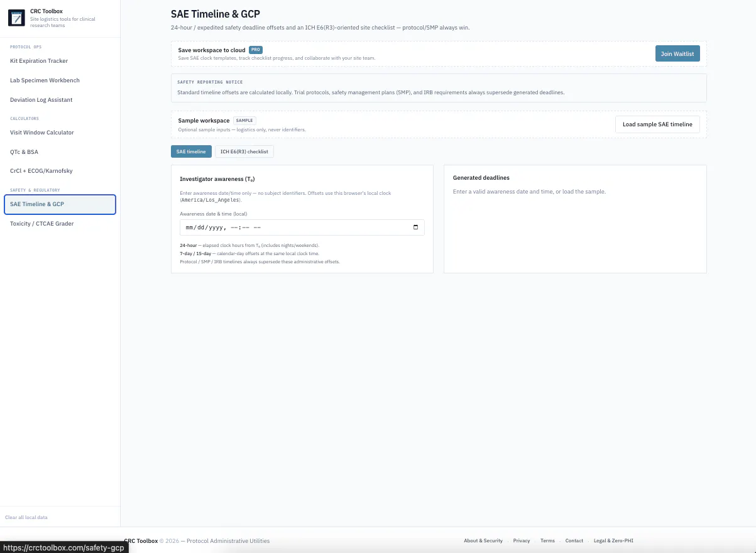This screenshot has width=756, height=553.
Task: Click the SAMPLE badge
Action: click(244, 120)
